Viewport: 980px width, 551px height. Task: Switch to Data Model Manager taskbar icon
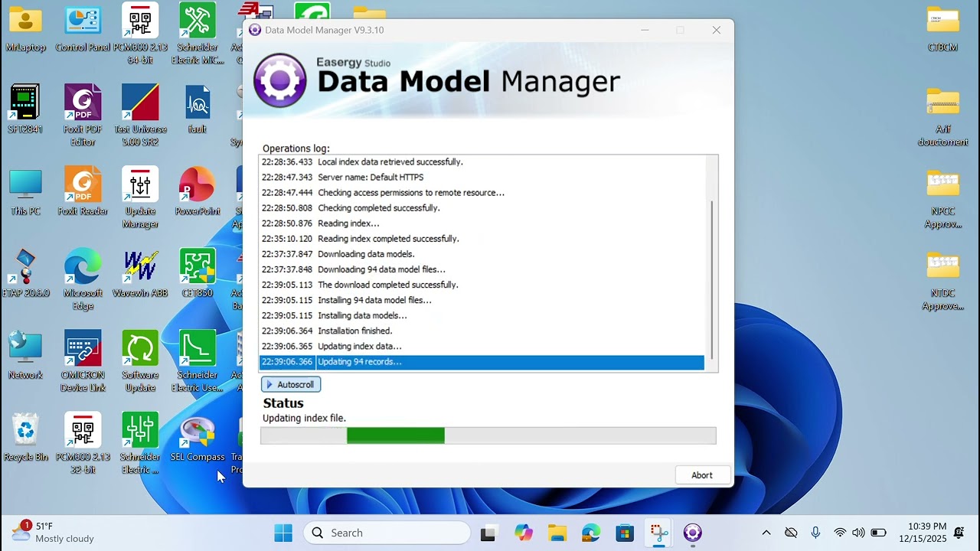point(692,533)
